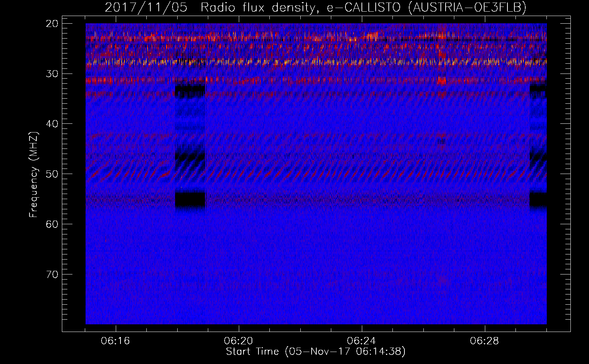Click the '60' frequency tick label

click(x=52, y=224)
